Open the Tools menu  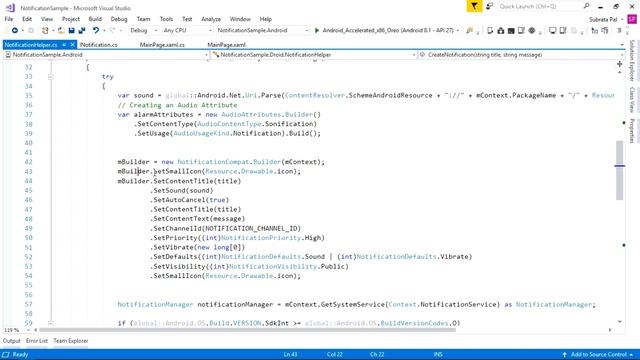click(x=166, y=19)
